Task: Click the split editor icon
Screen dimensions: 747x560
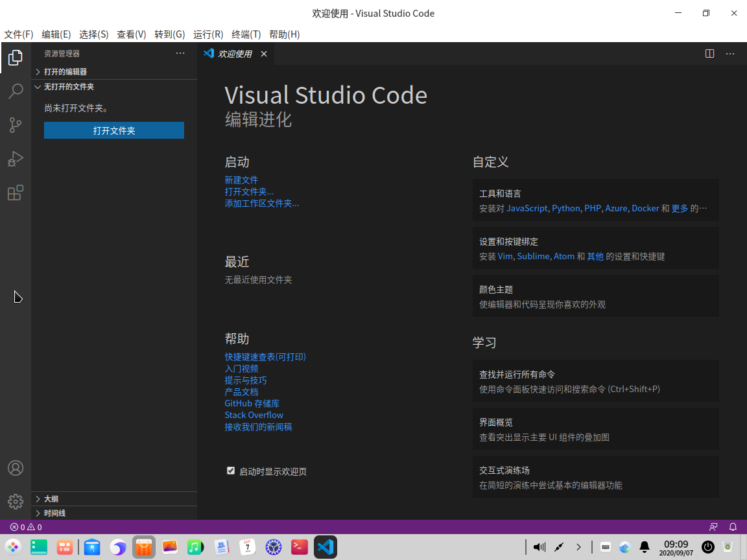Action: 709,54
